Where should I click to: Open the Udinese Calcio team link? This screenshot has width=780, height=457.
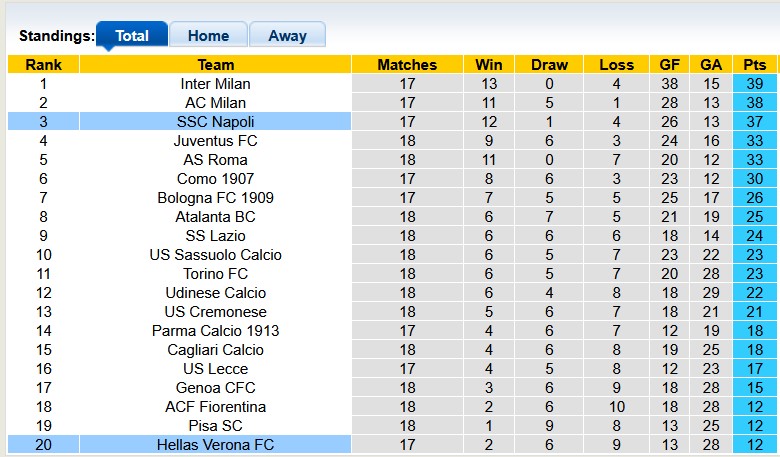point(216,293)
